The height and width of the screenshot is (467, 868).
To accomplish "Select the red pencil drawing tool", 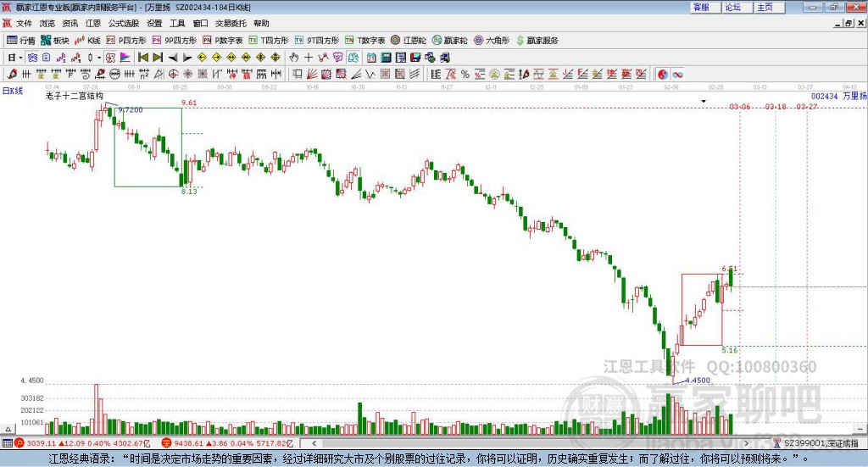I will (x=12, y=74).
